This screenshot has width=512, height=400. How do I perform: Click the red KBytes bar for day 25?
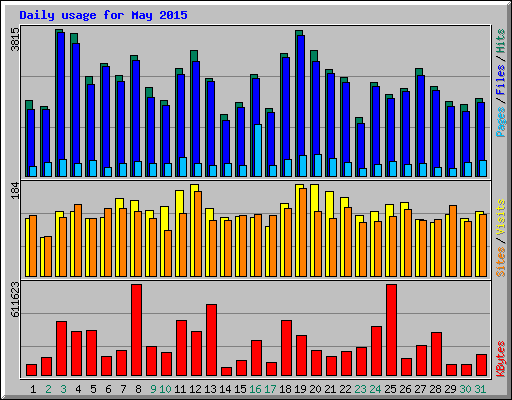392,330
